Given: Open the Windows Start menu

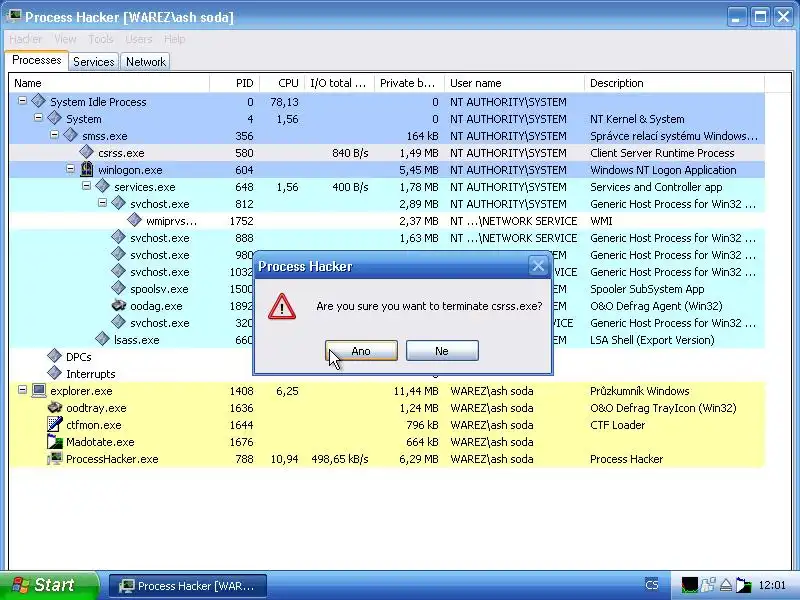Looking at the screenshot, I should click(x=49, y=585).
